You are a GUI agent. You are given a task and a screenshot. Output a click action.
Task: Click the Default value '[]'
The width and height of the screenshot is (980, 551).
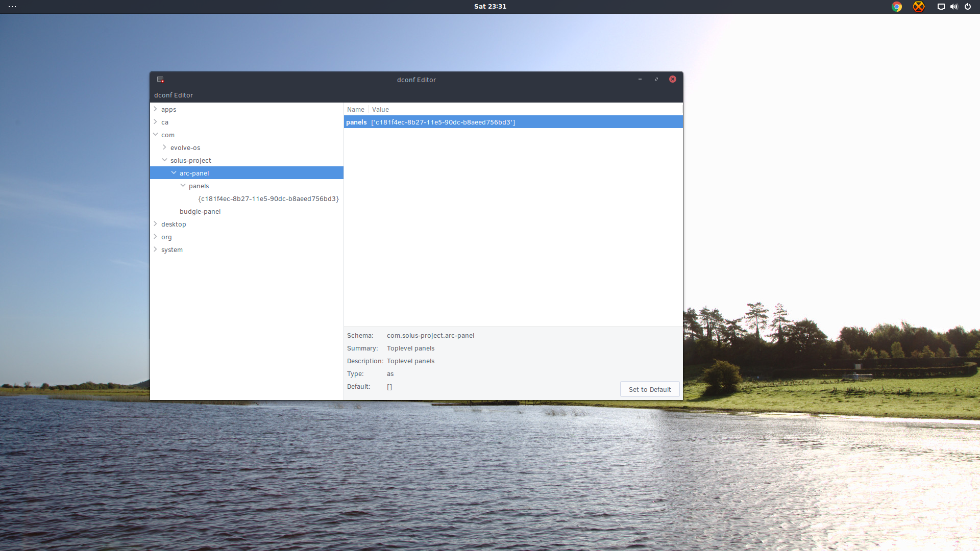(x=389, y=387)
